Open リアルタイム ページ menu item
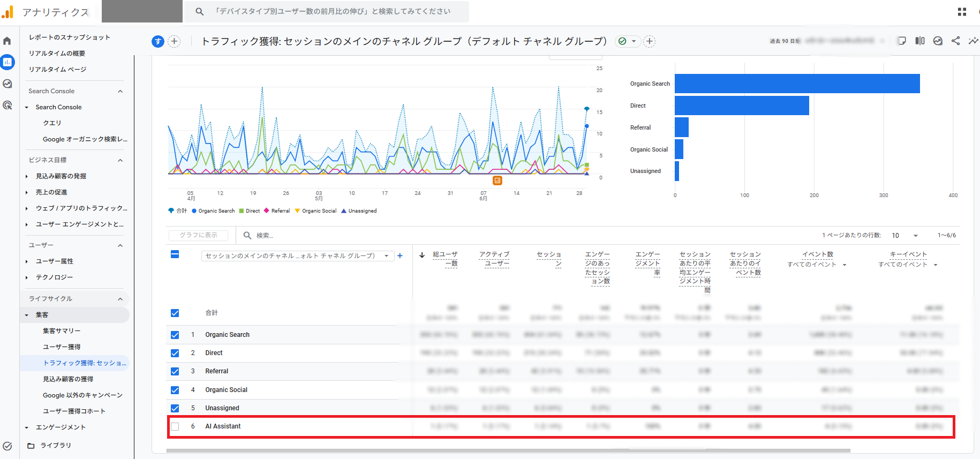The image size is (980, 459). [57, 69]
